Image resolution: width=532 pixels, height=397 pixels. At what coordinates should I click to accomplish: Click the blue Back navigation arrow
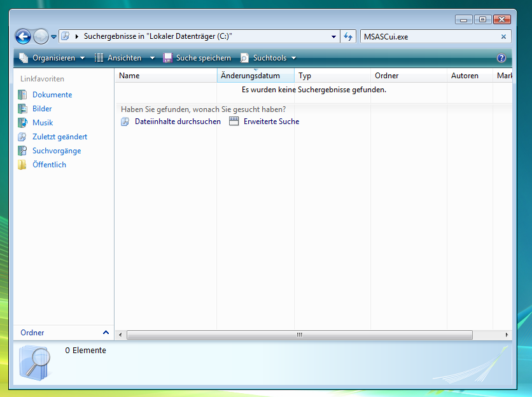coord(23,37)
